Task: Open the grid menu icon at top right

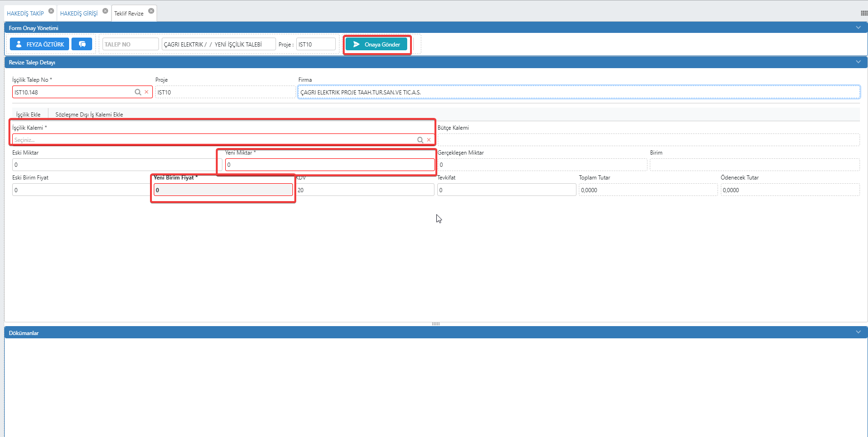Action: [864, 13]
